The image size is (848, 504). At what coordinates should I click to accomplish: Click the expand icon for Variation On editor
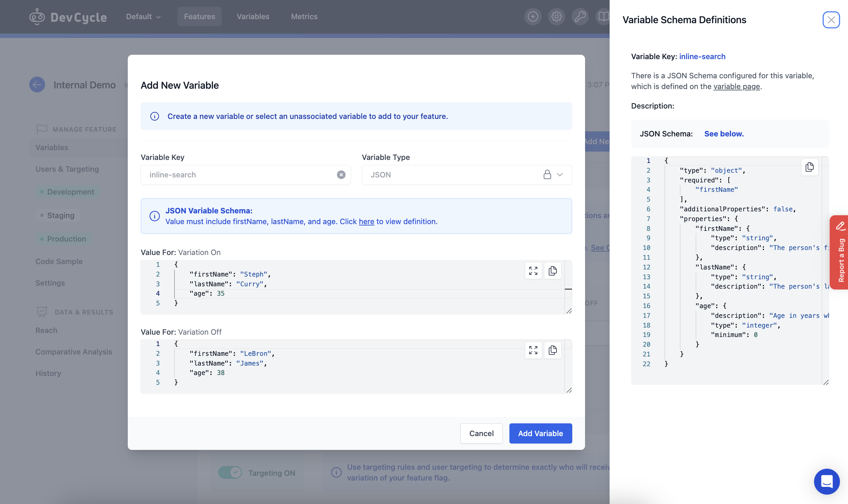(533, 270)
